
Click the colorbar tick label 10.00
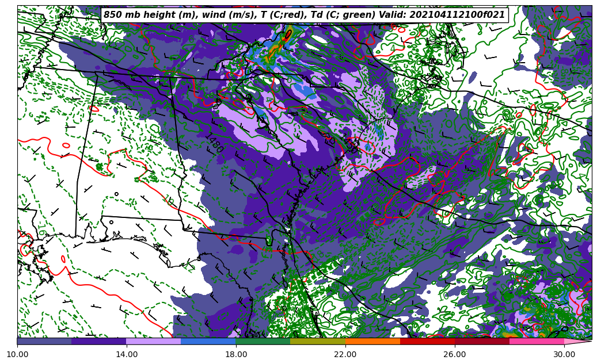coord(17,354)
